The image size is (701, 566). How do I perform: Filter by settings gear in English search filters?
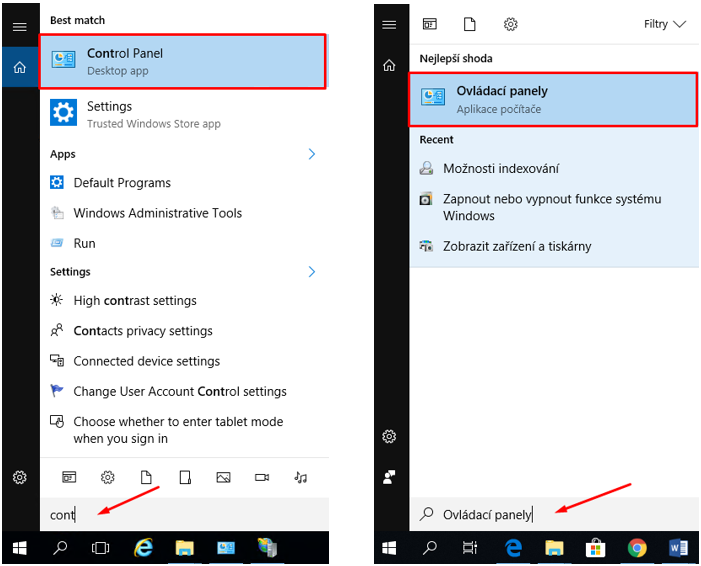pyautogui.click(x=107, y=477)
